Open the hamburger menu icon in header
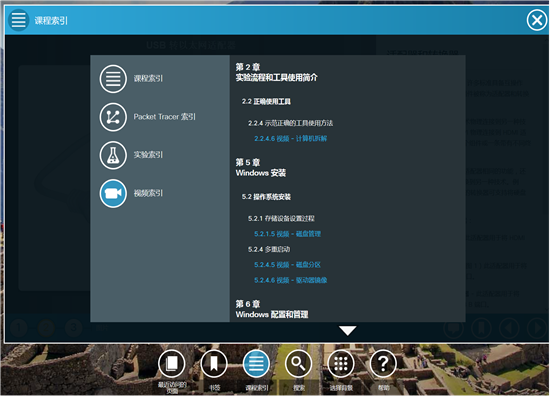The width and height of the screenshot is (550, 396). (18, 20)
